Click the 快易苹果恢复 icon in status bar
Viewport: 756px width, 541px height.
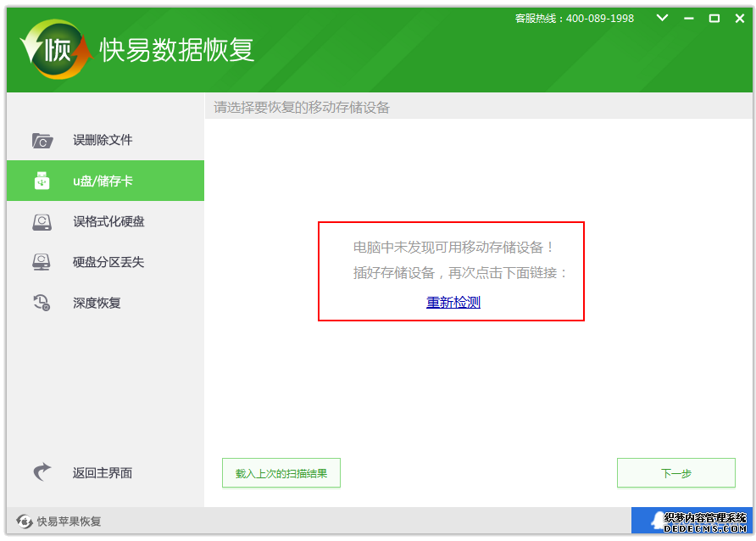25,521
